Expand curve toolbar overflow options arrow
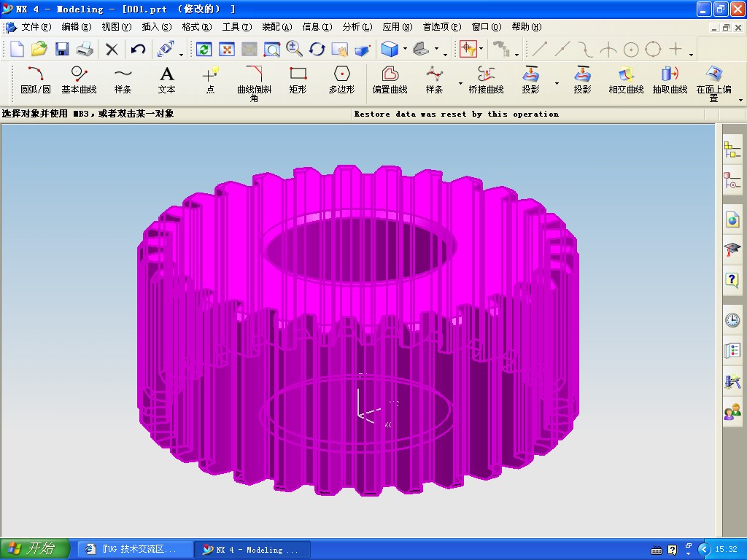 tap(740, 100)
